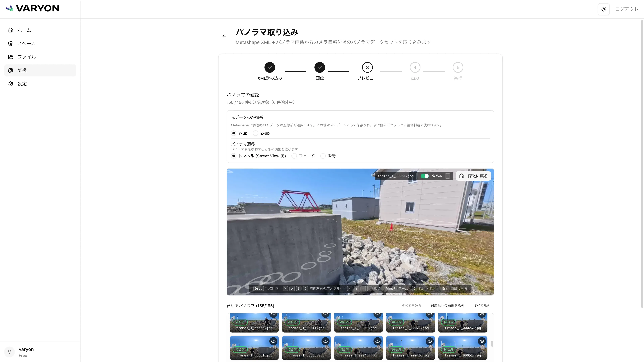Select step 3 プレビュー circle
644x362 pixels.
[367, 67]
